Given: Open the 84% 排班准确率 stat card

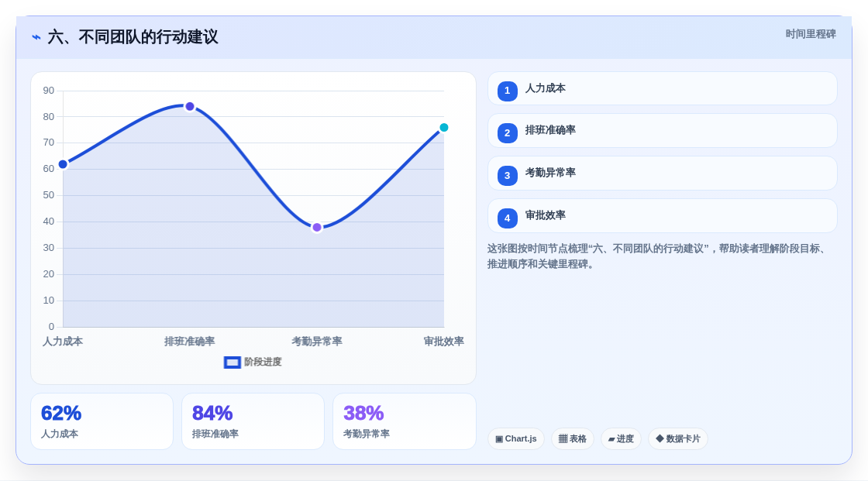Looking at the screenshot, I should tap(253, 422).
